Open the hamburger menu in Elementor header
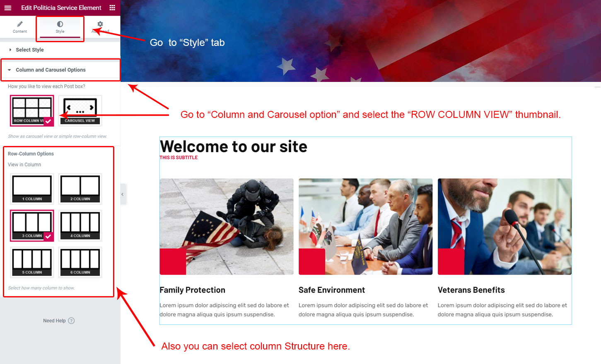This screenshot has height=364, width=601. 8,7
